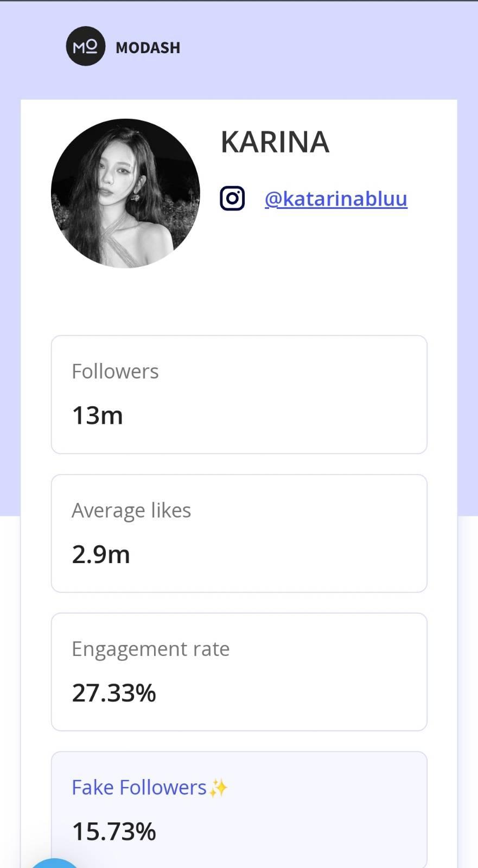Select the 13m followers value
The image size is (478, 868).
(98, 416)
